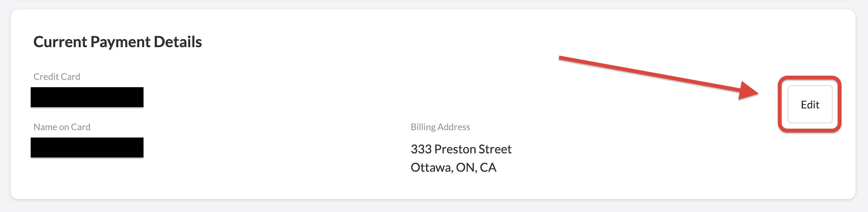The height and width of the screenshot is (212, 868).
Task: Select the redacted name on card box
Action: pyautogui.click(x=87, y=147)
